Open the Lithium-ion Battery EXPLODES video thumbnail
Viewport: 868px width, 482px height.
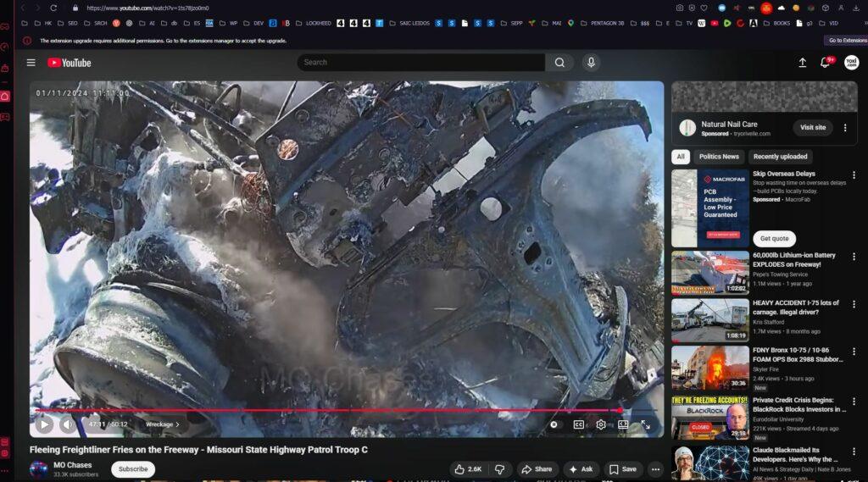[709, 272]
